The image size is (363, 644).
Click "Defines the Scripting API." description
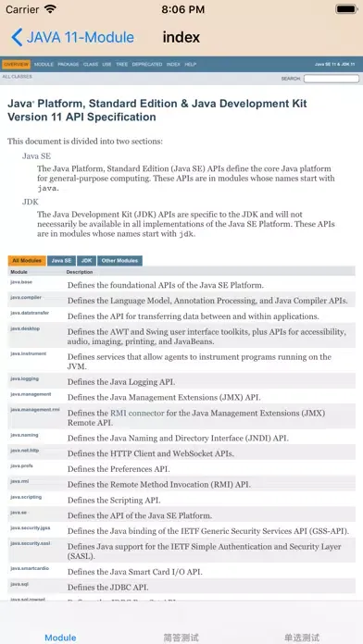click(x=114, y=501)
